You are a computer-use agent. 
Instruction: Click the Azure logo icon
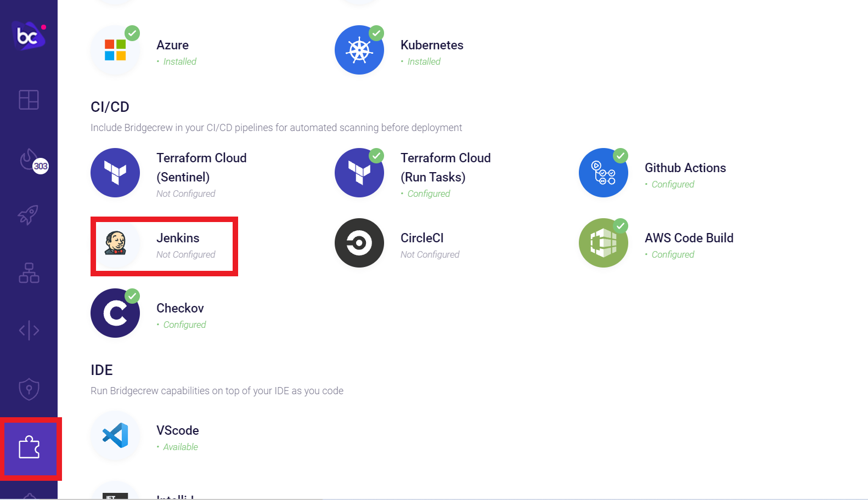tap(115, 50)
